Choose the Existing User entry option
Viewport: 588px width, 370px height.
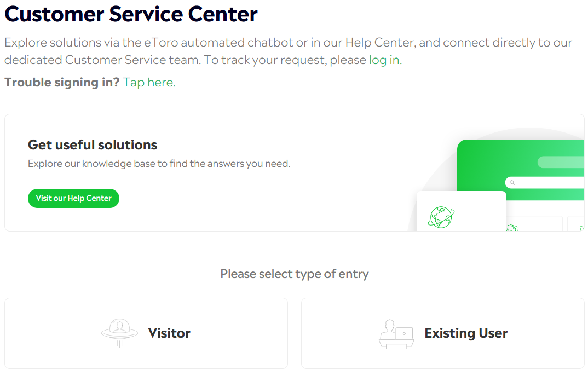[x=442, y=333]
